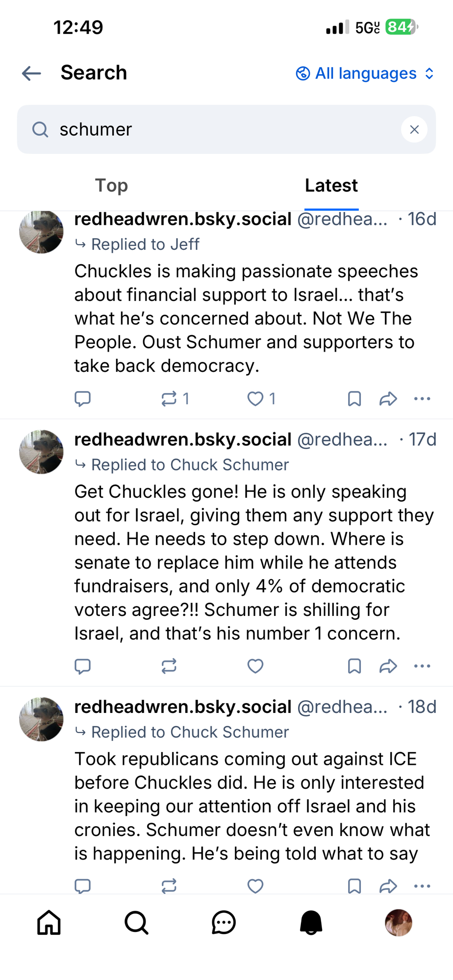Switch to the Top tab
453x980 pixels.
click(x=111, y=186)
